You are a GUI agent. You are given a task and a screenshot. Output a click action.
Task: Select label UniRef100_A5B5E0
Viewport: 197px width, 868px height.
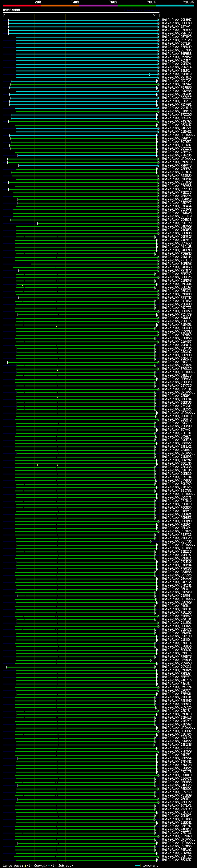tap(177, 162)
